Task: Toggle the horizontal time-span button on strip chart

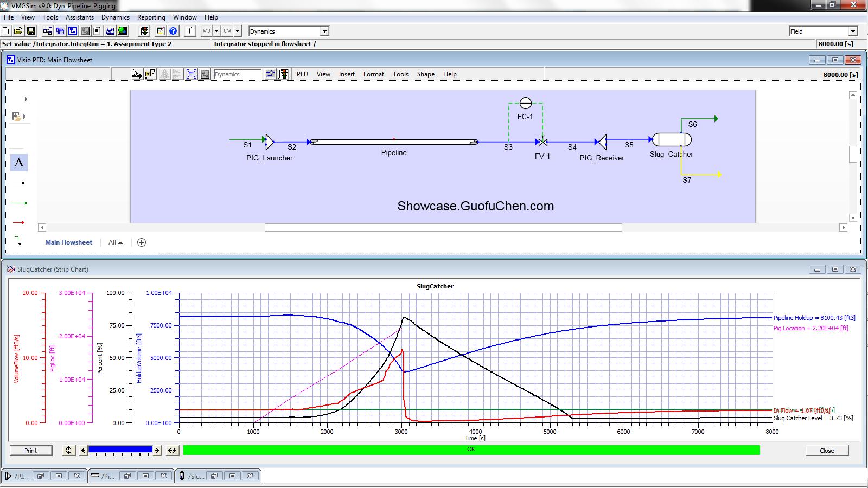Action: click(x=173, y=450)
